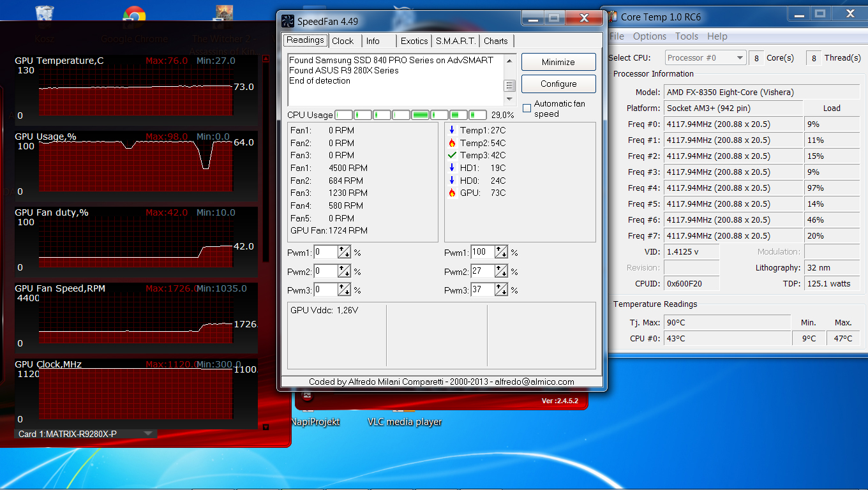Click the flame icon beside GPU temperature
Screen dimensions: 868x490
tap(452, 193)
